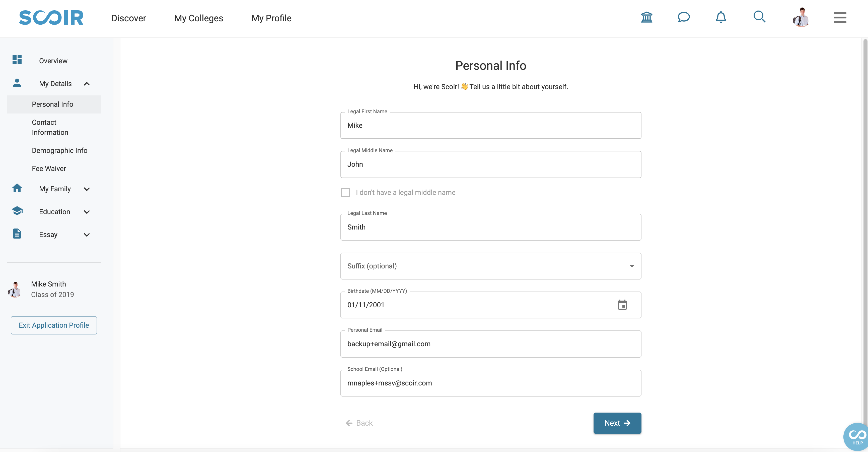Click Mike Smith sidebar profile photo
The image size is (868, 452).
(x=15, y=290)
